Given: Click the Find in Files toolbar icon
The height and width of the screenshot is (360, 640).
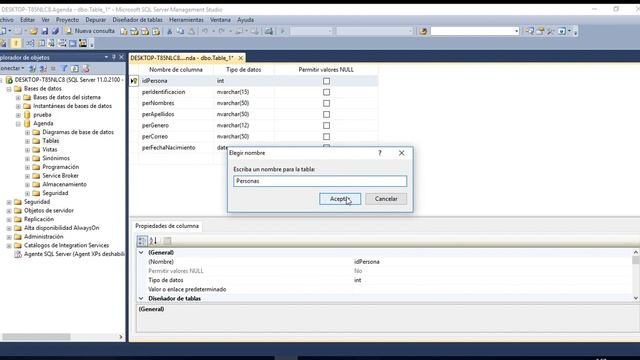Looking at the screenshot, I should [x=423, y=31].
